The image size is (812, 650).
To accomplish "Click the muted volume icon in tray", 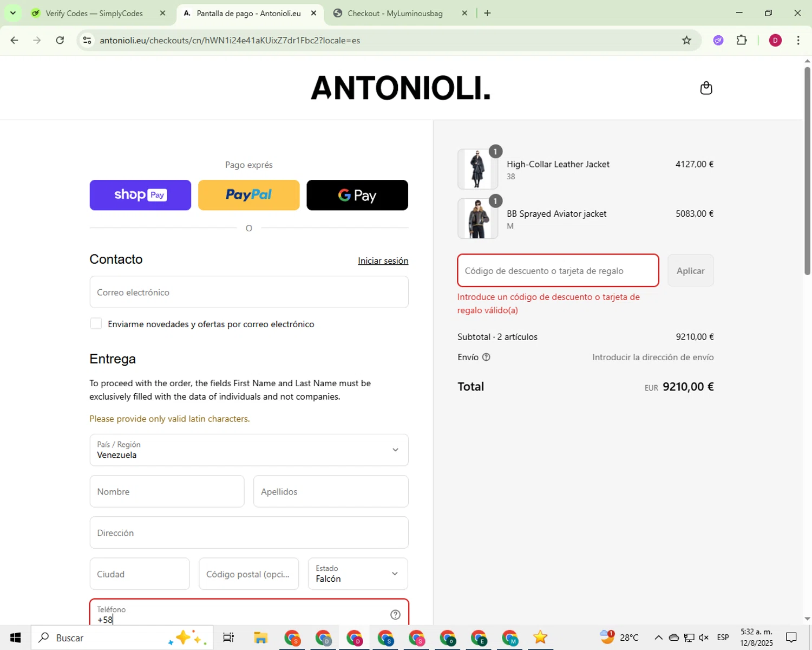I will (704, 638).
